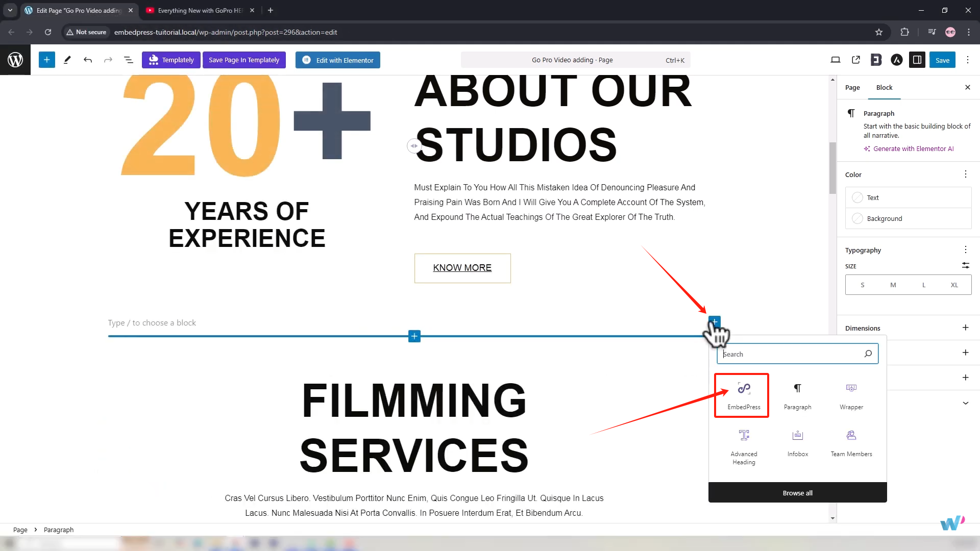Select size S in typography
The image size is (980, 551).
[862, 285]
